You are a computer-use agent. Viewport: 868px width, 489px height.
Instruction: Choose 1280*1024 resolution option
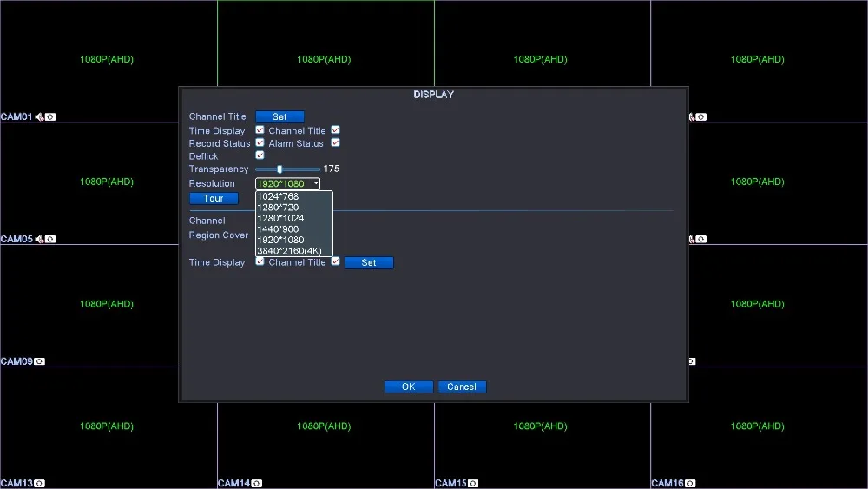click(x=294, y=218)
